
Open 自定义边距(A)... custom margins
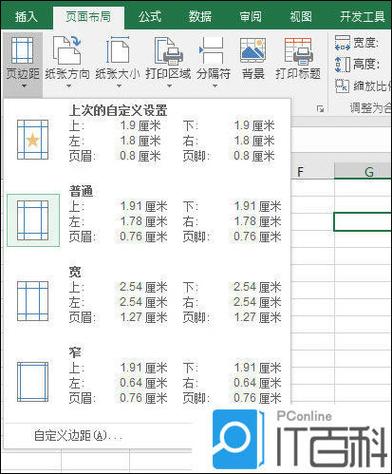[x=79, y=435]
